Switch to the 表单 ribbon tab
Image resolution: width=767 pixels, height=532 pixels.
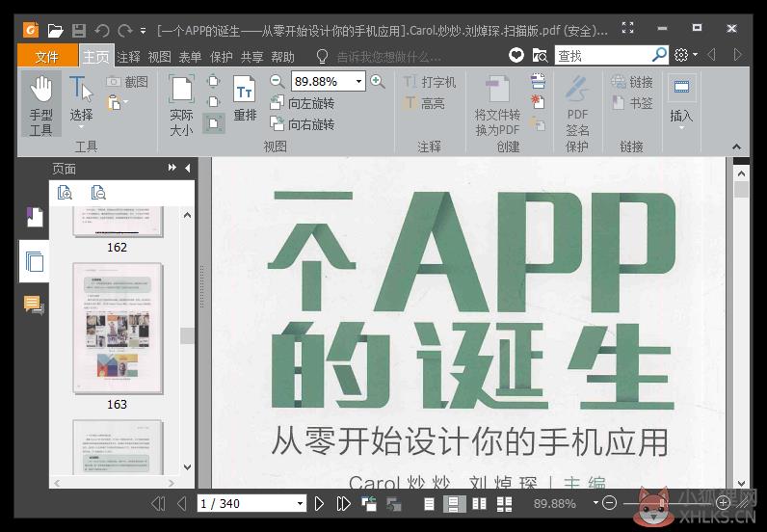click(x=190, y=57)
